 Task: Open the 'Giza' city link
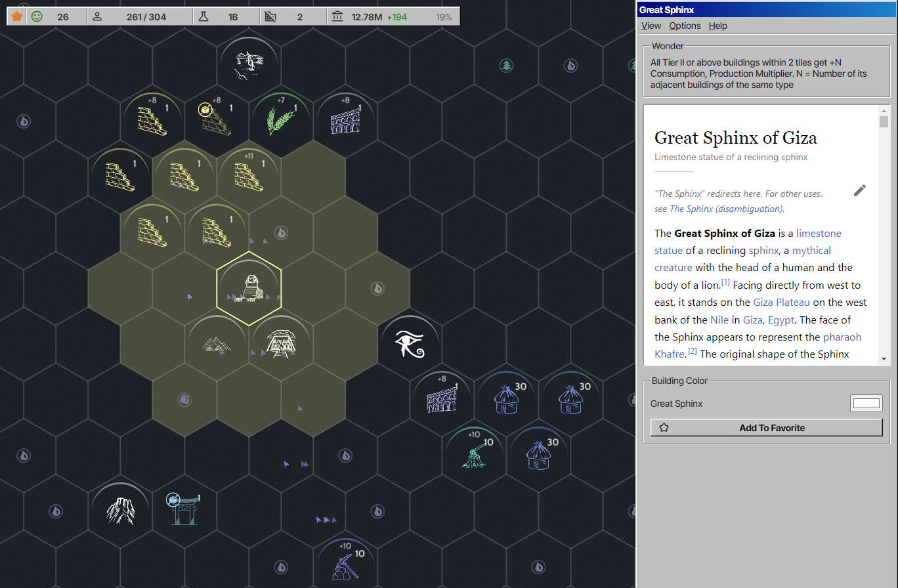coord(752,320)
